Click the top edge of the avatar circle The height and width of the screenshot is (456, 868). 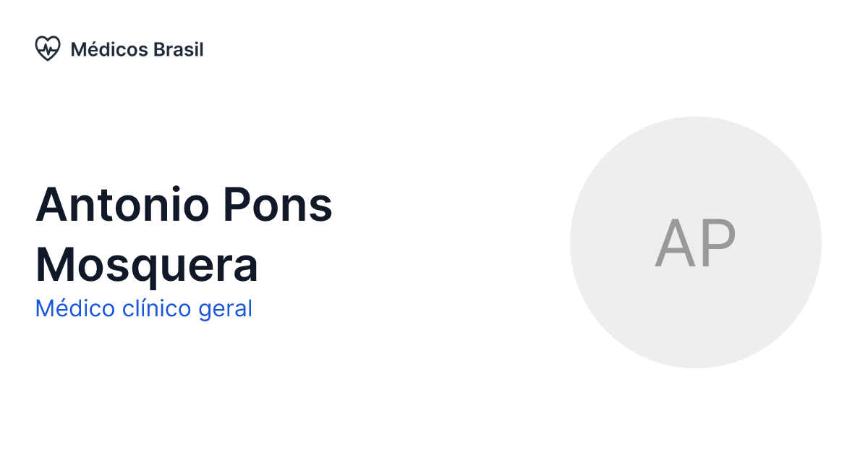point(695,120)
